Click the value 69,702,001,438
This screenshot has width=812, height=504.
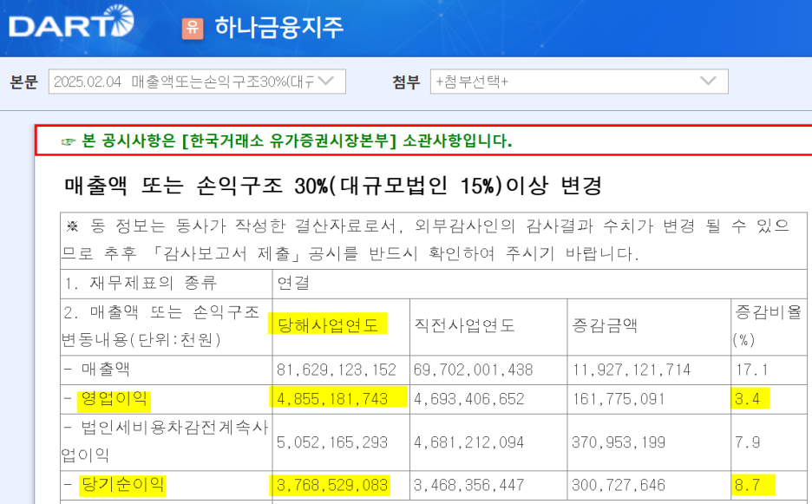coord(473,370)
